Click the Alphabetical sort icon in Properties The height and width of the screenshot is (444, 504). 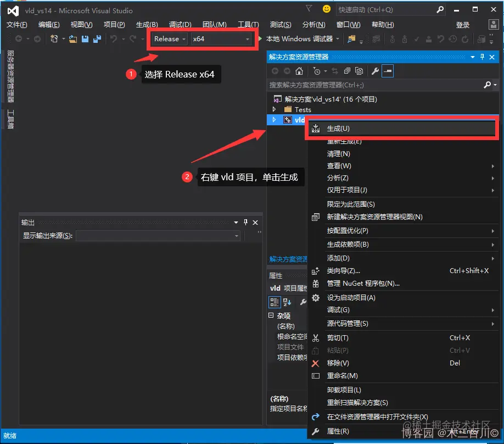click(x=287, y=302)
